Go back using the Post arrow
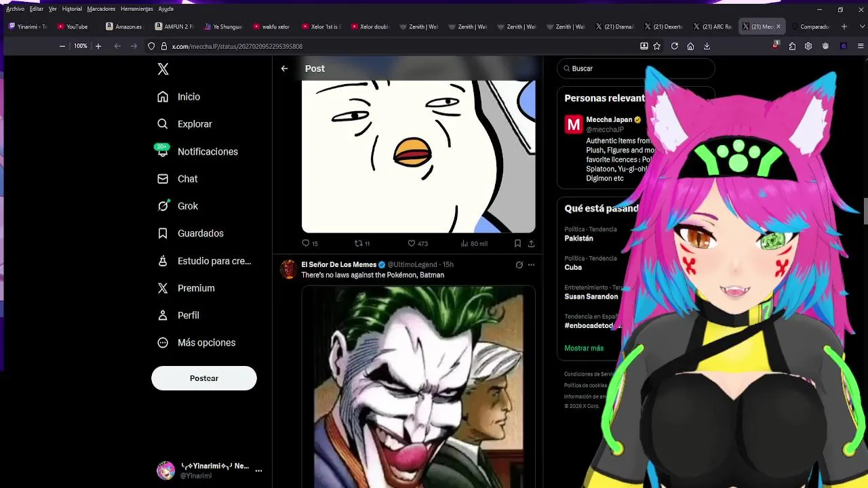This screenshot has height=488, width=868. click(x=285, y=68)
